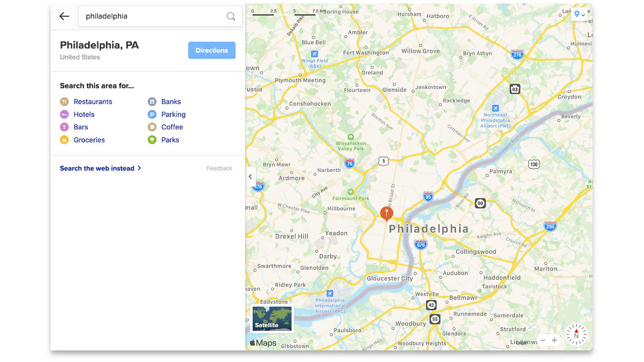
Task: Click the Restaurants icon in search area
Action: pyautogui.click(x=64, y=101)
